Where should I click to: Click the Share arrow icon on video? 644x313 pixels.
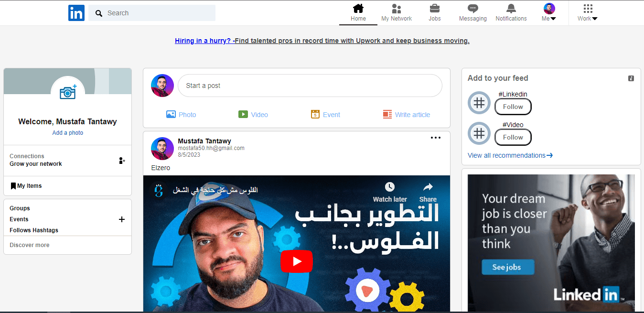[428, 187]
